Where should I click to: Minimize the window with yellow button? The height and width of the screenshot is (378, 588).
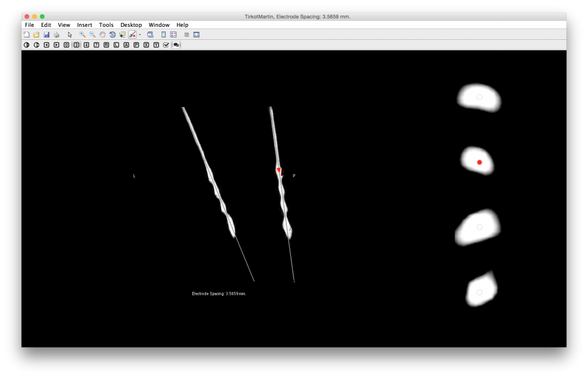coord(34,17)
